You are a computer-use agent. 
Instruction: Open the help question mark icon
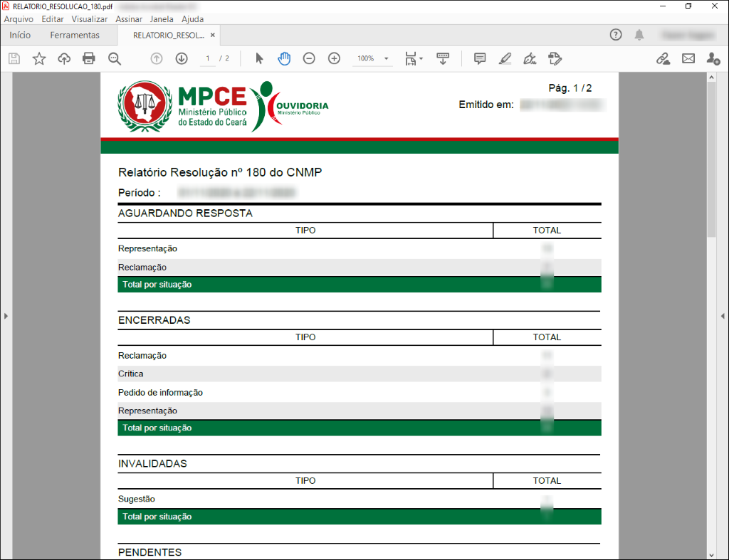tap(616, 35)
